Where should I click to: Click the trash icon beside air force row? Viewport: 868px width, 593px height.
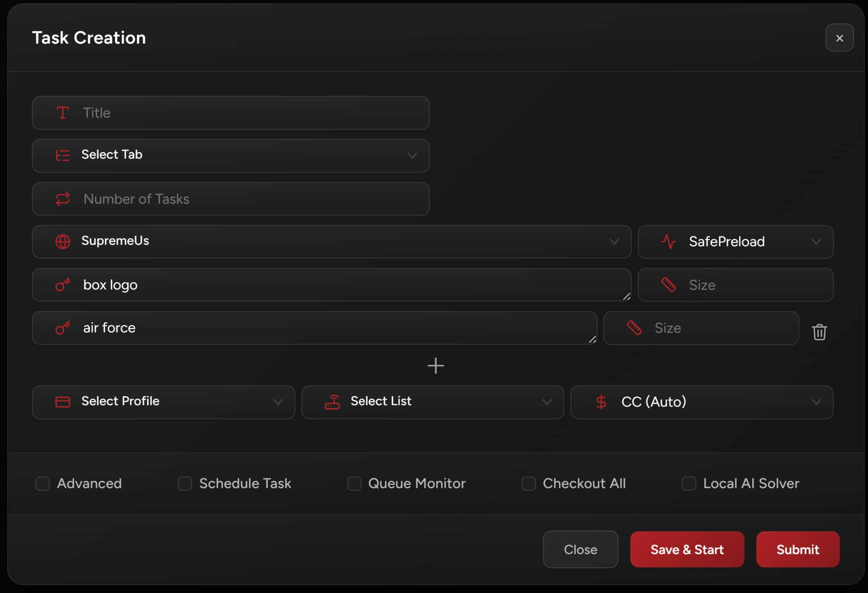819,332
